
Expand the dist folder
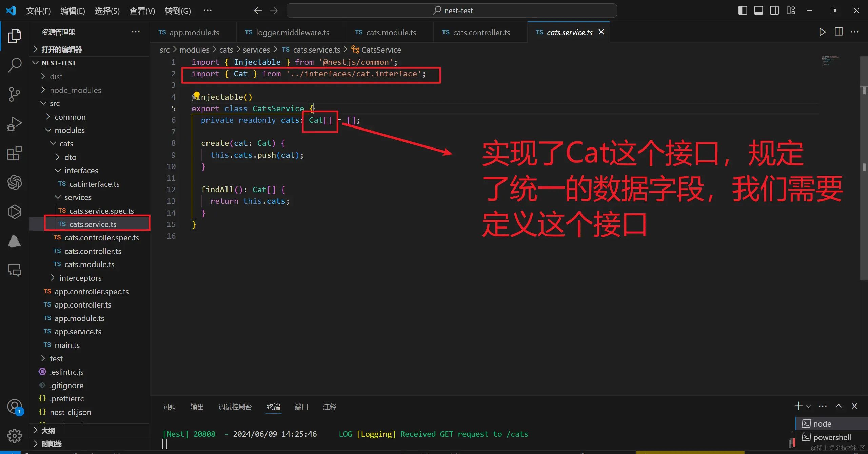tap(90, 77)
